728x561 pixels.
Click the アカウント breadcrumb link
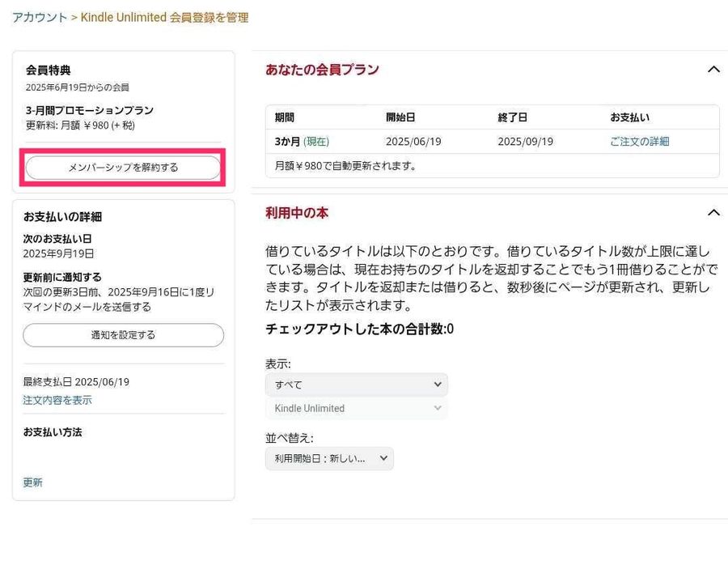click(40, 18)
